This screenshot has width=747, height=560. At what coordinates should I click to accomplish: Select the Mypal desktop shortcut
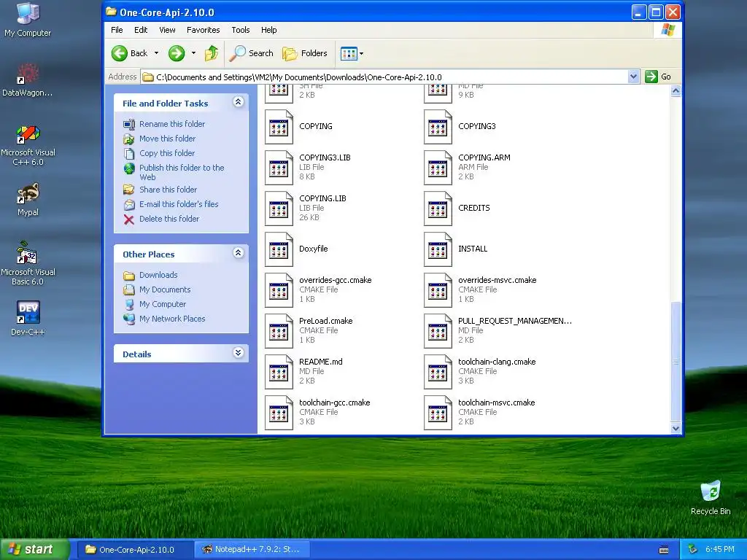click(28, 193)
